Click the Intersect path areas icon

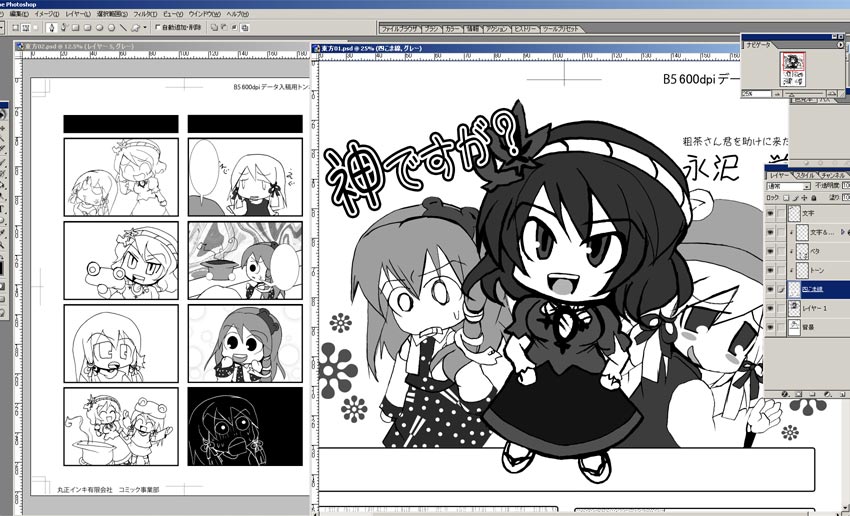click(x=234, y=27)
